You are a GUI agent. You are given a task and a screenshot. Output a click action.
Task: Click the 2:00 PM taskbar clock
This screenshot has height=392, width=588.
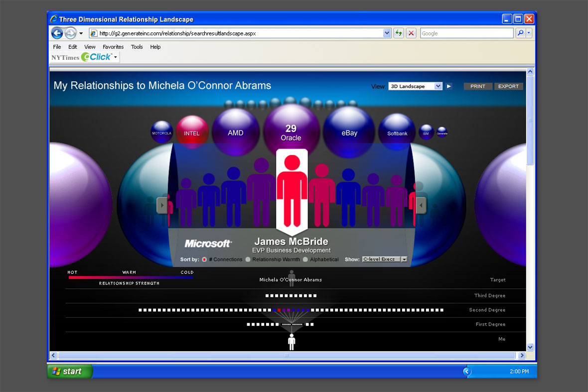[x=519, y=372]
